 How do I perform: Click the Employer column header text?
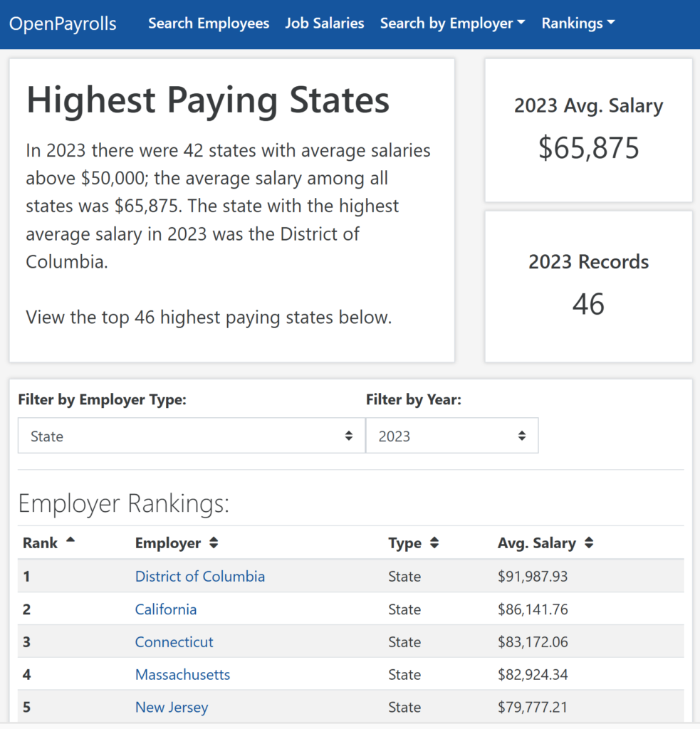168,543
